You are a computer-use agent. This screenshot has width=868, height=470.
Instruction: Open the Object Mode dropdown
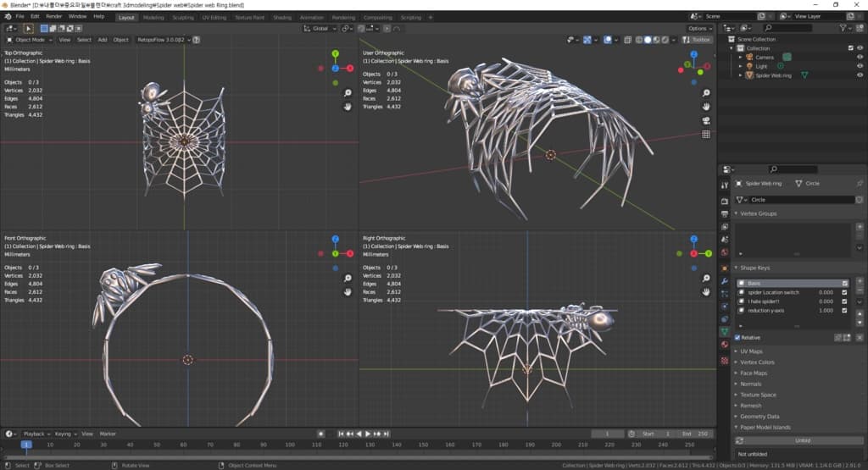pyautogui.click(x=30, y=39)
